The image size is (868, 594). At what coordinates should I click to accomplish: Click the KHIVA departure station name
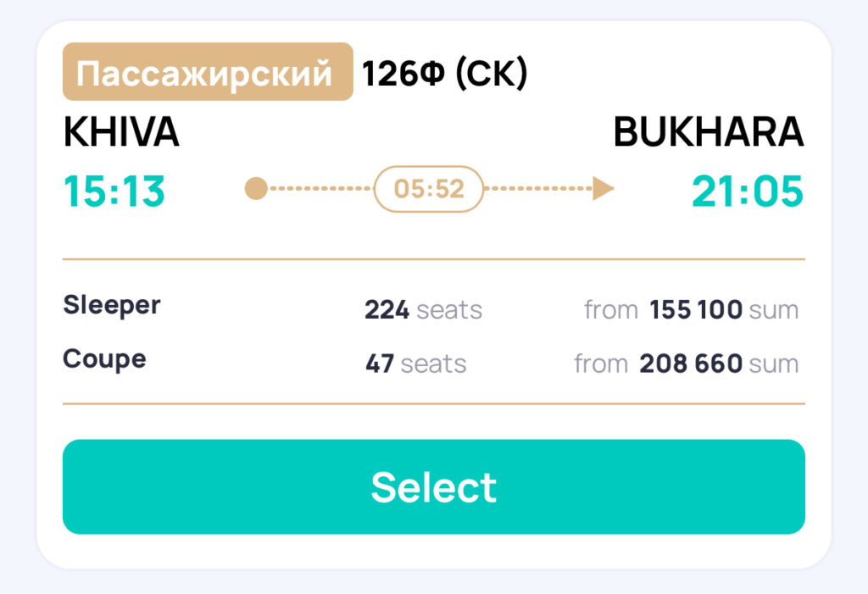coord(121,132)
